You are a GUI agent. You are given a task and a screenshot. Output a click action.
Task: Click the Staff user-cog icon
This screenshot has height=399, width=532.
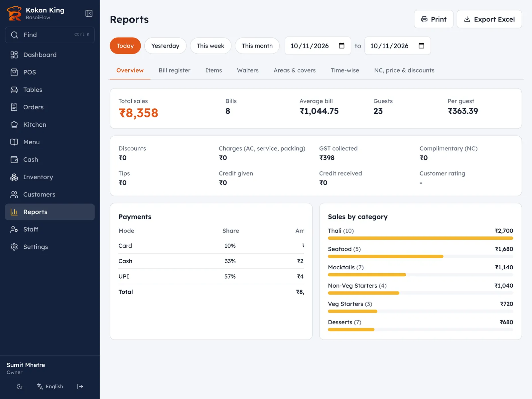[x=14, y=229]
